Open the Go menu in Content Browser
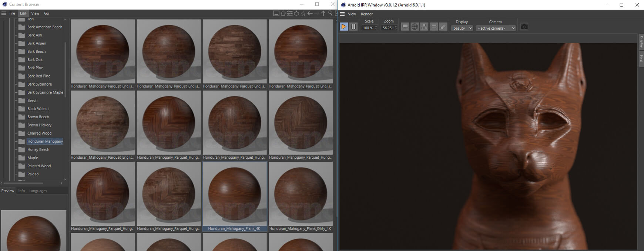The image size is (644, 251). (47, 13)
